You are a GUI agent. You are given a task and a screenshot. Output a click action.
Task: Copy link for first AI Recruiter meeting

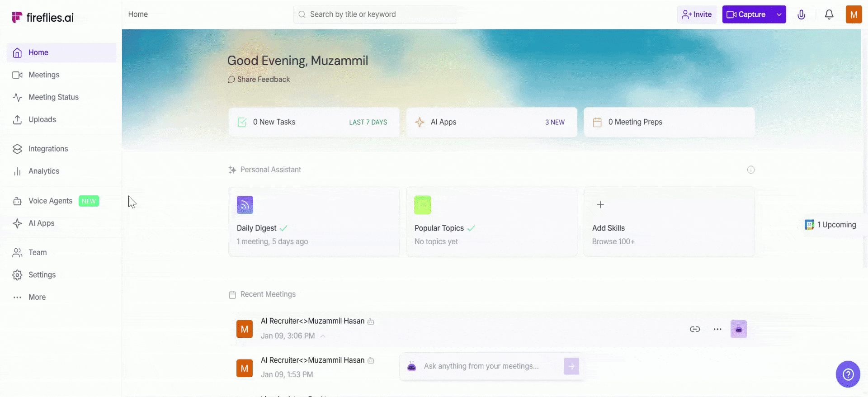point(694,329)
